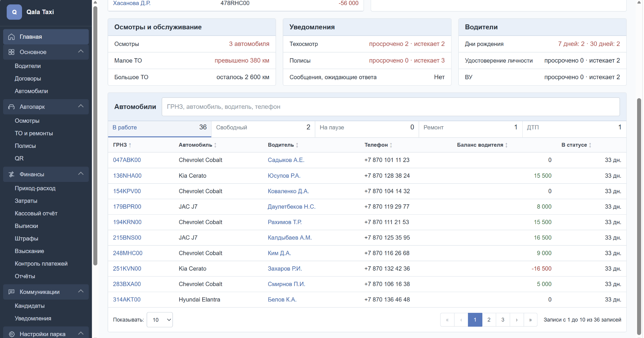644x338 pixels.
Task: Click the sidebar vertical scrollbar
Action: coord(95,136)
